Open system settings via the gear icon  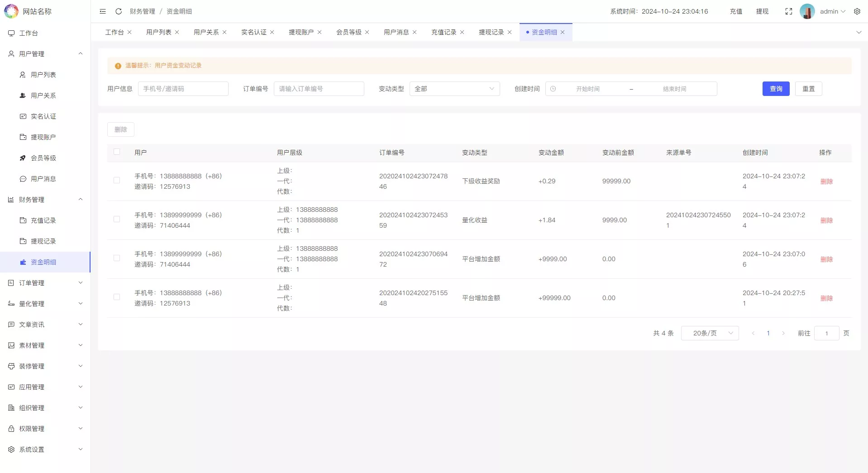(857, 11)
